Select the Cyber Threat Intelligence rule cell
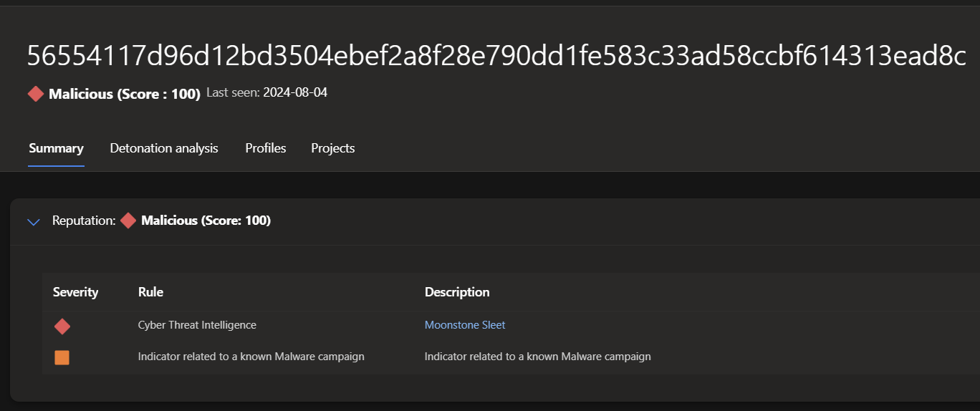This screenshot has width=980, height=411. (197, 325)
